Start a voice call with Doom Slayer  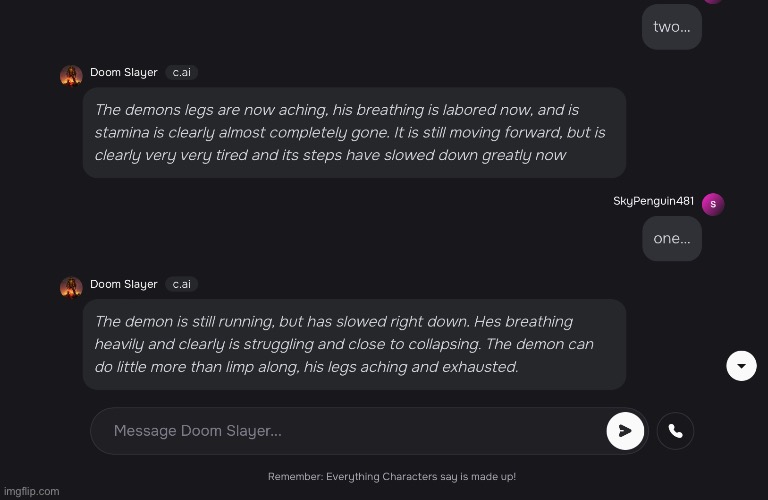tap(675, 431)
